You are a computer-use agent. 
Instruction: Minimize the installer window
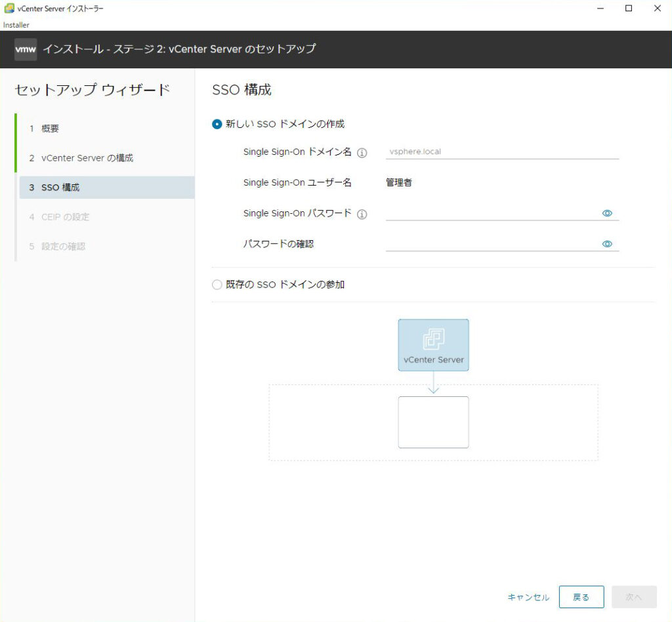point(600,8)
